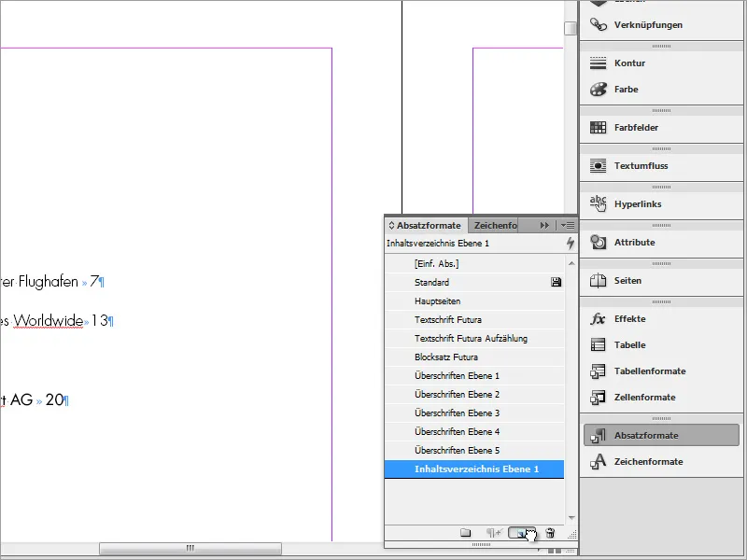Image resolution: width=747 pixels, height=560 pixels.
Task: Create new style group folder
Action: coord(465,533)
